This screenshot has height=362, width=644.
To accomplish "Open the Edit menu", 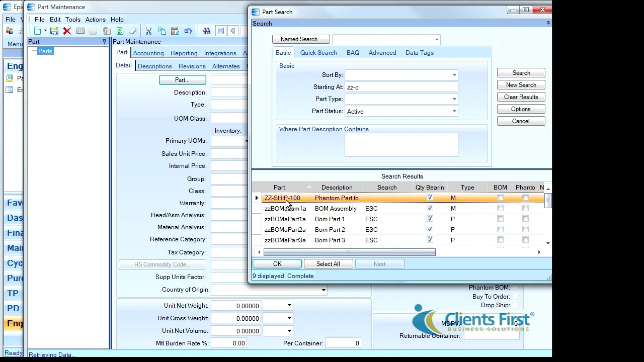I will pyautogui.click(x=55, y=20).
